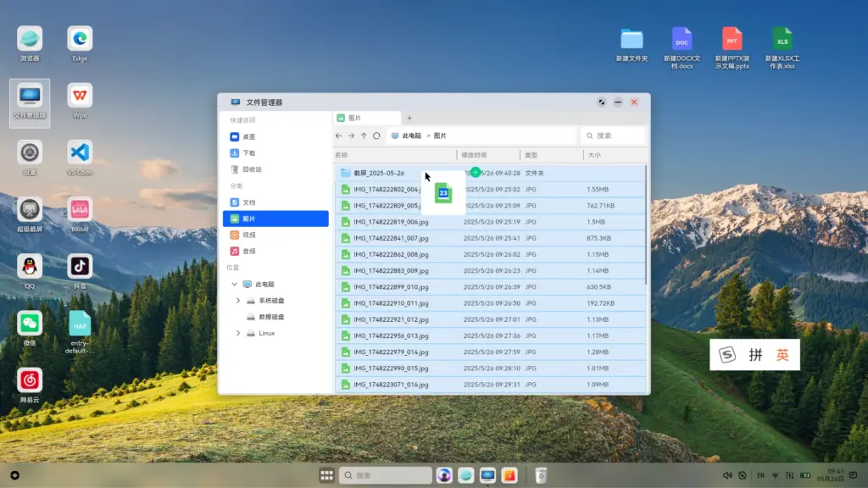868x488 pixels.
Task: Go up one folder level
Action: 364,136
